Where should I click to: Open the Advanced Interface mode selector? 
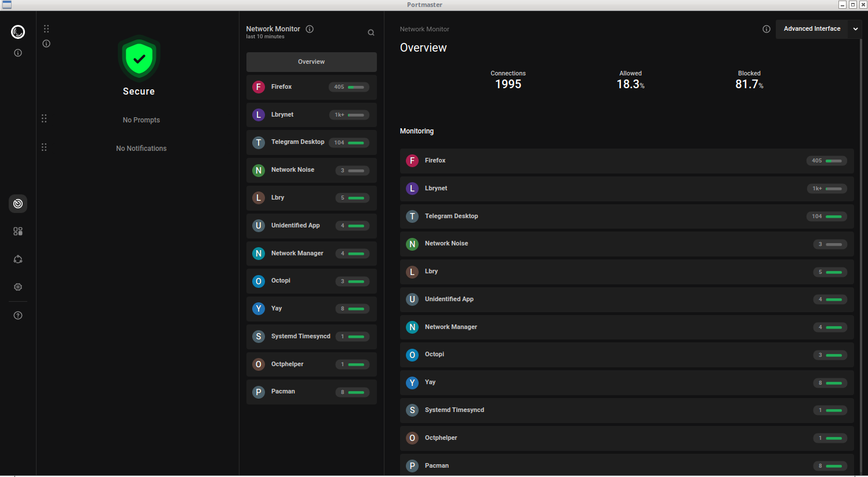click(812, 29)
